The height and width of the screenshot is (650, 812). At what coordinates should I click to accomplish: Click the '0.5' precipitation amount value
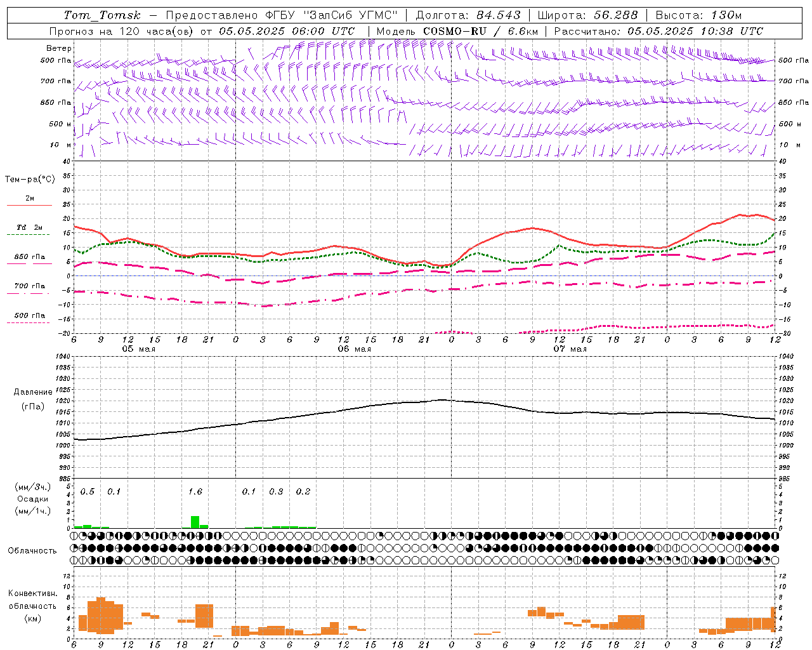(x=88, y=492)
